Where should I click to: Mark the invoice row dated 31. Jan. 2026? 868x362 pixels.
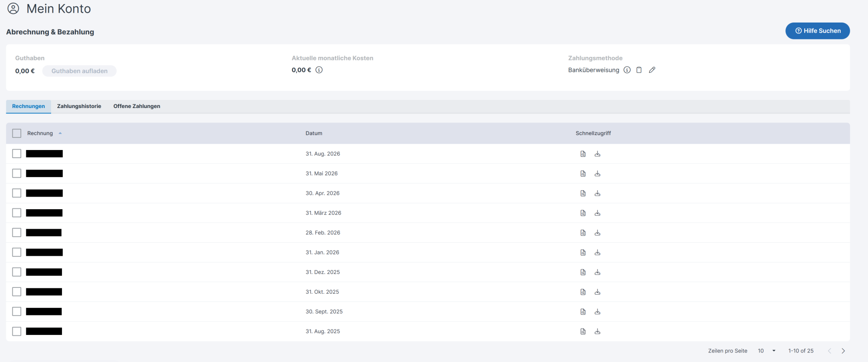coord(17,253)
